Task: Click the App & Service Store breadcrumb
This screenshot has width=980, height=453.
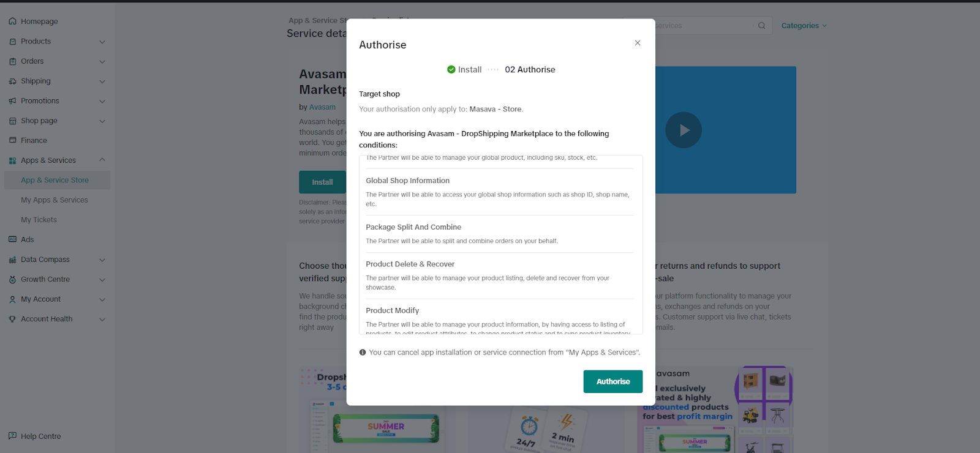Action: [317, 20]
